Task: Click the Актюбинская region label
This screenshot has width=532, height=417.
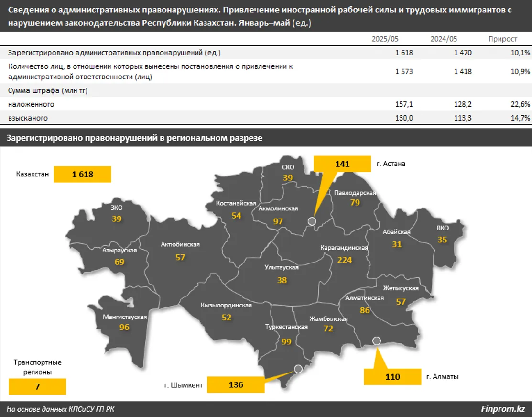Action: click(180, 244)
